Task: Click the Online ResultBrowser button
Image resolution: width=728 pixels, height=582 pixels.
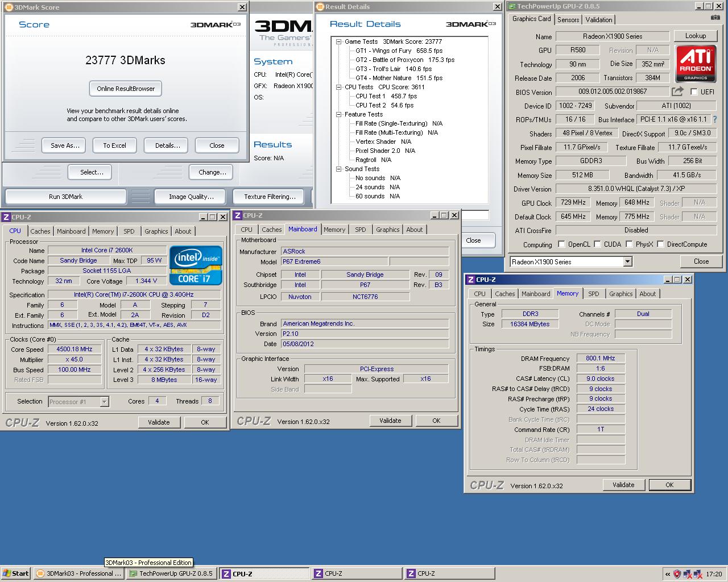Action: coord(126,89)
